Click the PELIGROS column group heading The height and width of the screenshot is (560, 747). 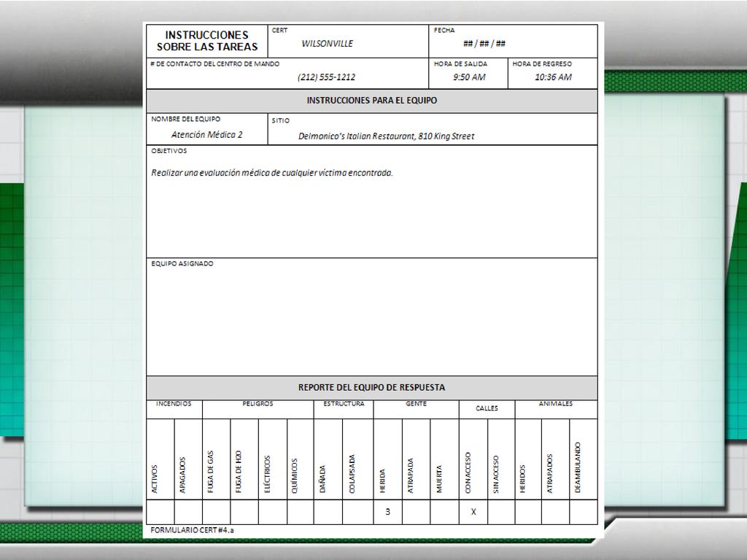(x=258, y=403)
